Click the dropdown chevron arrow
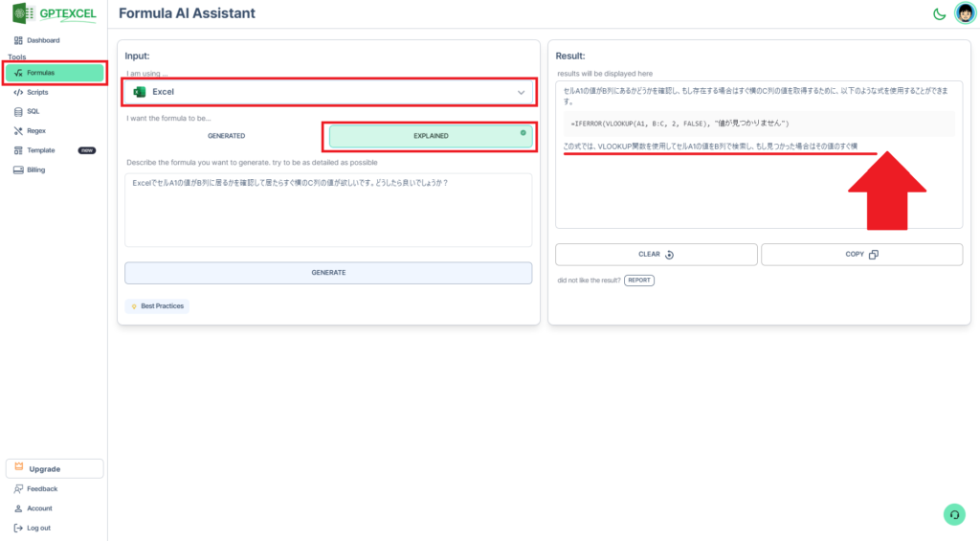 pyautogui.click(x=521, y=93)
